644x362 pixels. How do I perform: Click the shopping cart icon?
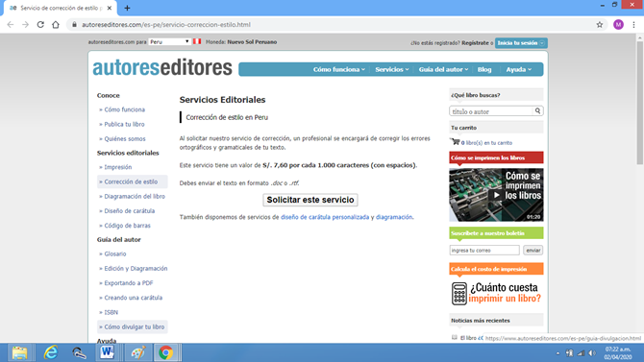click(x=455, y=142)
